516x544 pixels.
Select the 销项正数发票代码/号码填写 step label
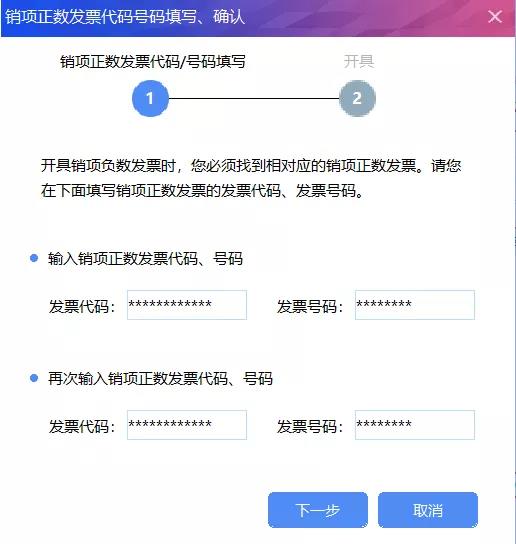(153, 62)
